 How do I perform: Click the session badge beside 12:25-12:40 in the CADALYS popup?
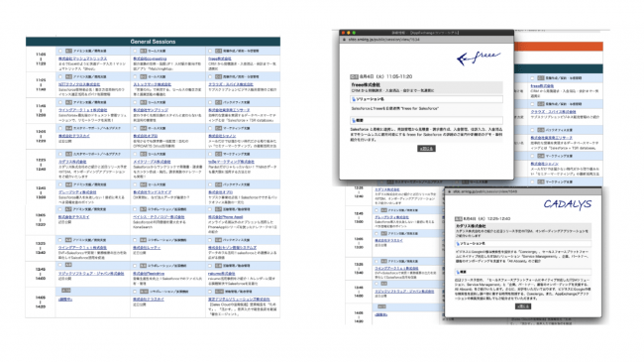[x=459, y=219]
